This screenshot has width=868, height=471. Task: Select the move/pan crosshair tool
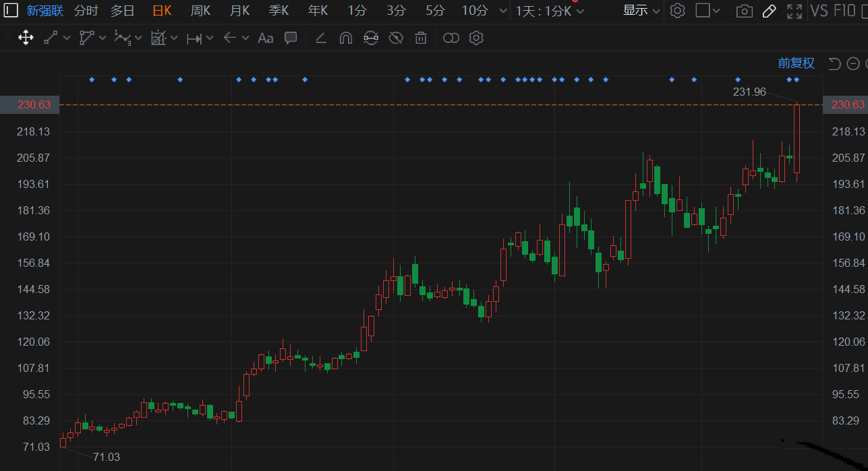[x=26, y=38]
